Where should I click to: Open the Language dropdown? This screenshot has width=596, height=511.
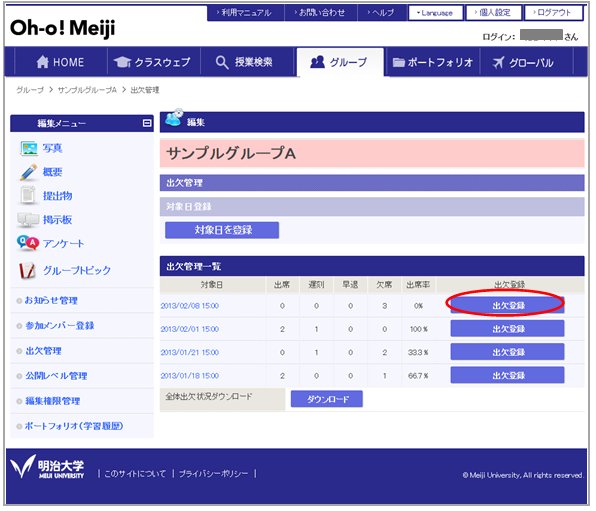[x=436, y=13]
